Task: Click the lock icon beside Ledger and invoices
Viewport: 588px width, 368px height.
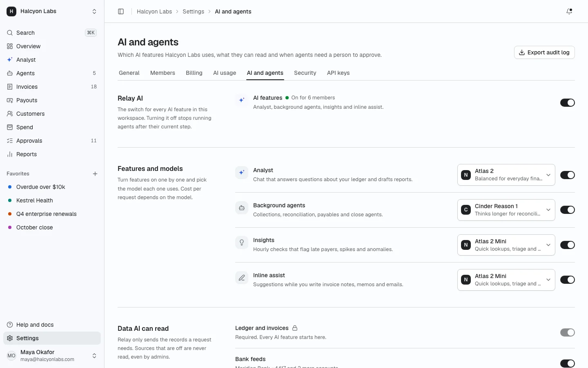Action: point(295,328)
